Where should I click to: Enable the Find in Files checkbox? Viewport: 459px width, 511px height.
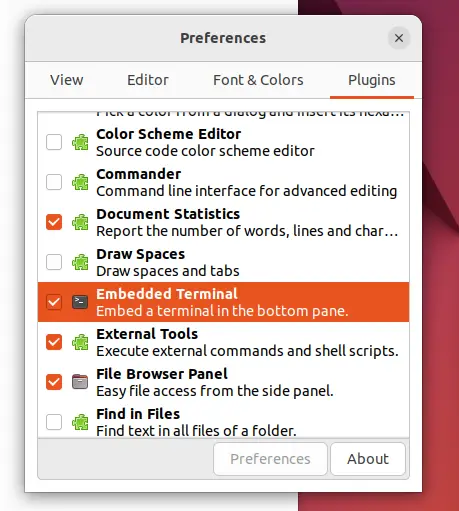click(x=54, y=422)
